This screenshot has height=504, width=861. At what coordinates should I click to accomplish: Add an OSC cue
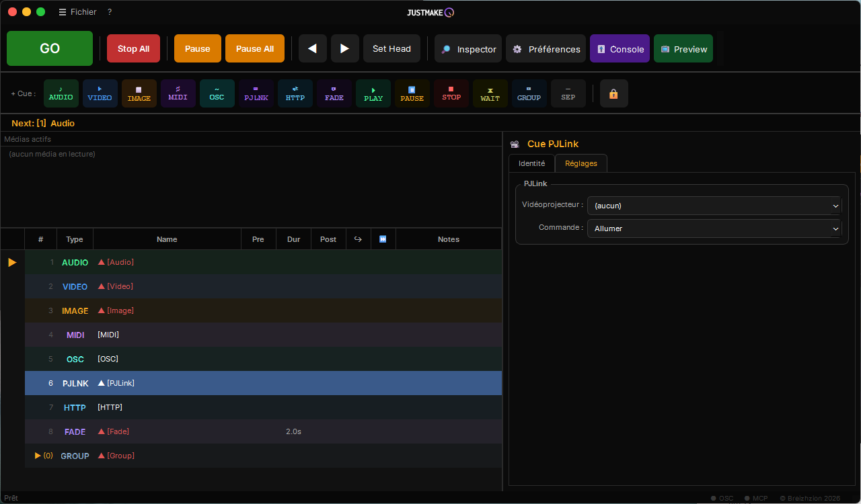217,93
